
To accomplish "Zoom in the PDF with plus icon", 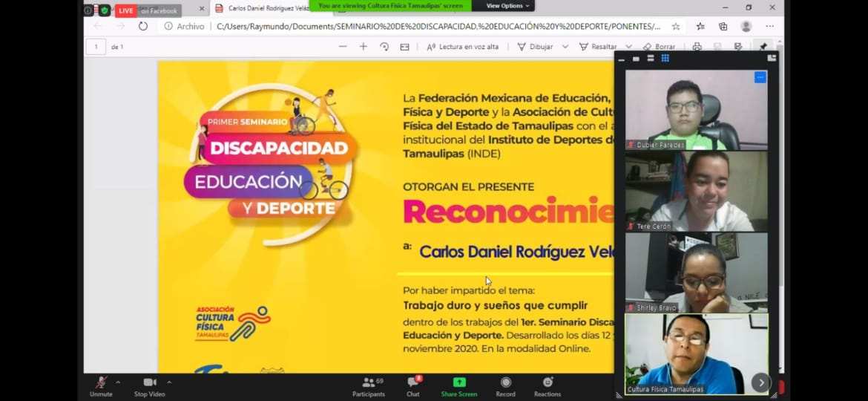I will [x=363, y=47].
